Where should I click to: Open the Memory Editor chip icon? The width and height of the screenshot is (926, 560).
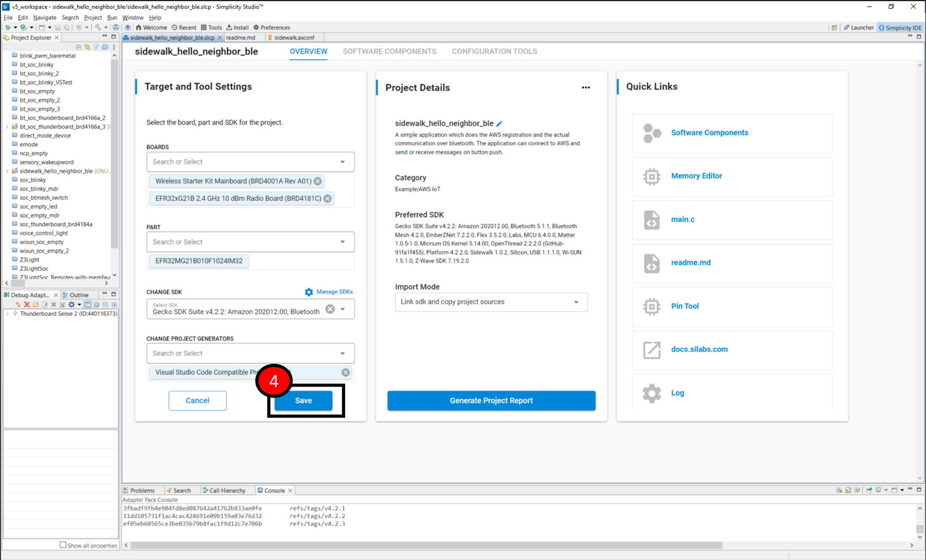[651, 176]
